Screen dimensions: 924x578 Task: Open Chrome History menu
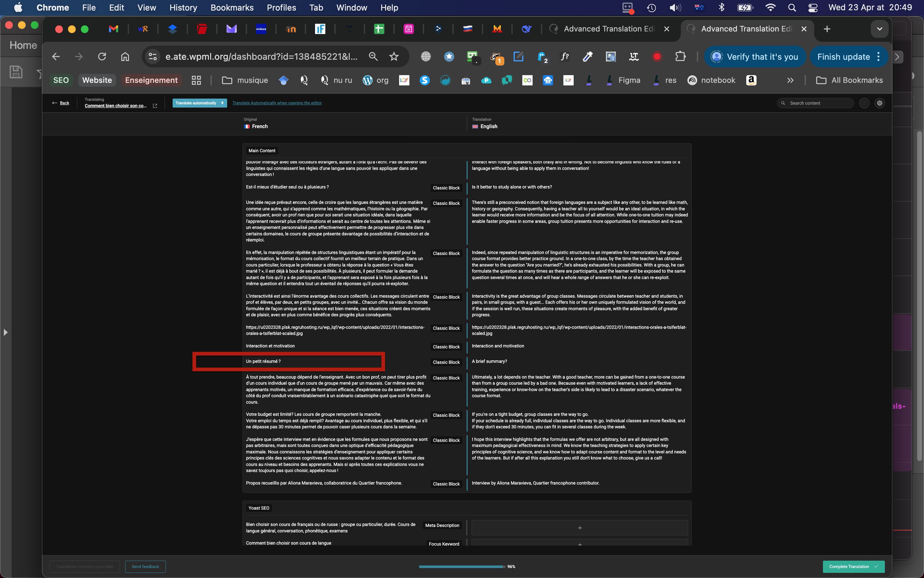(x=183, y=8)
